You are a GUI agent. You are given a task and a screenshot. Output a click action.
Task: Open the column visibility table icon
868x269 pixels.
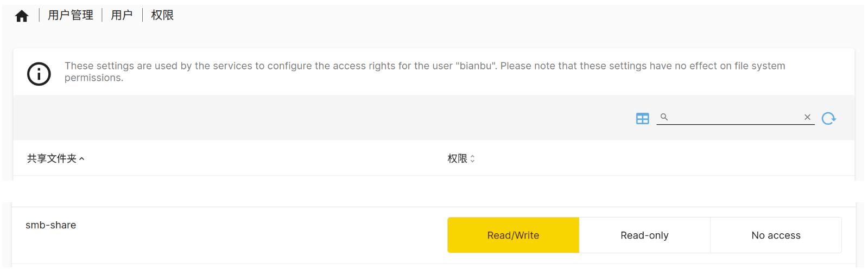(x=642, y=118)
